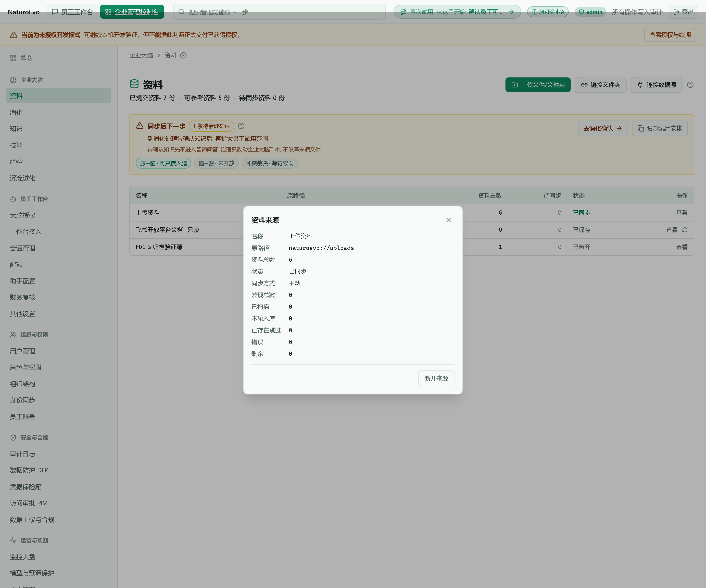Click the 企业大脑 section brain icon
The image size is (706, 588).
13,80
